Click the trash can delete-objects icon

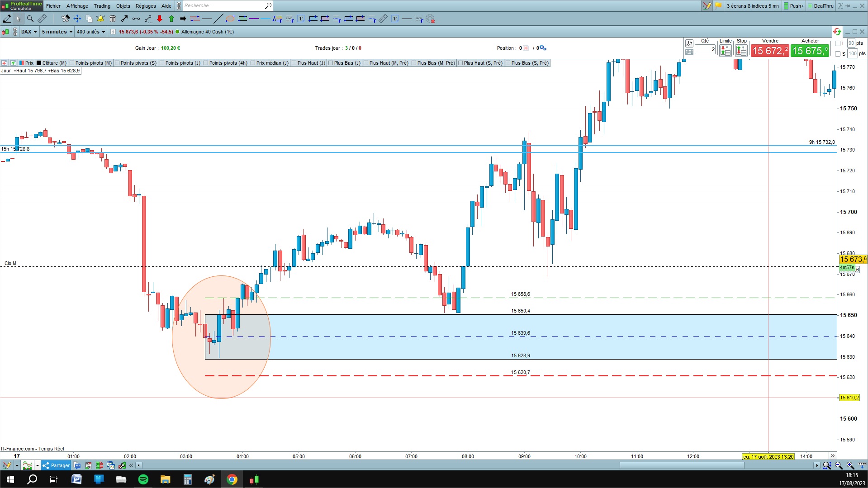[113, 19]
